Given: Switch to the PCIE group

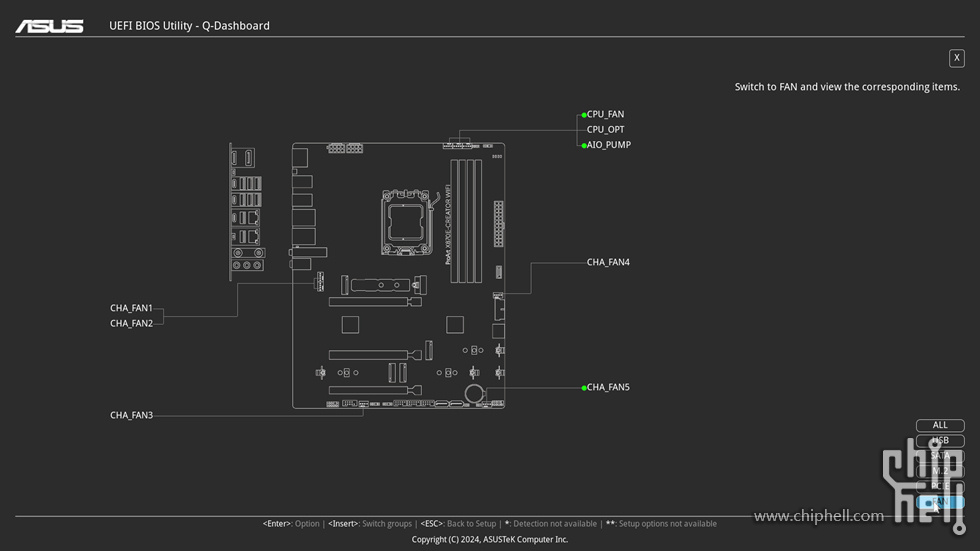Looking at the screenshot, I should pyautogui.click(x=940, y=486).
